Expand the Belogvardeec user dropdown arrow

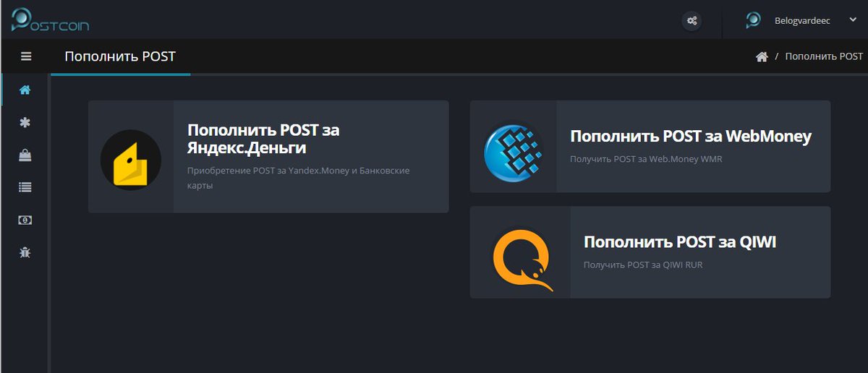tap(853, 20)
